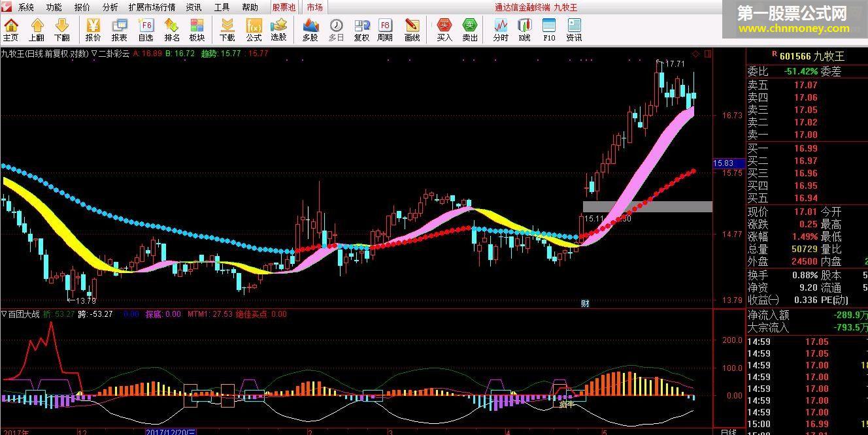Image resolution: width=868 pixels, height=435 pixels.
Task: Click the green 卖出 sell icon
Action: pyautogui.click(x=470, y=30)
